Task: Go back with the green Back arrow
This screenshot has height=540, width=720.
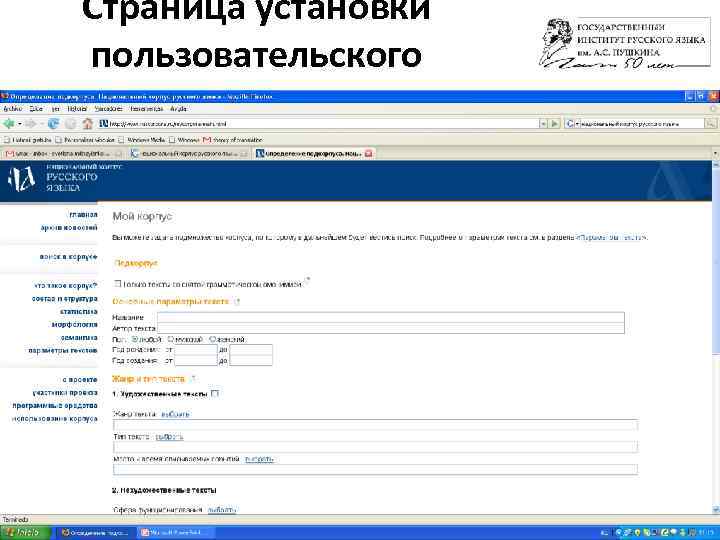Action: [x=8, y=124]
